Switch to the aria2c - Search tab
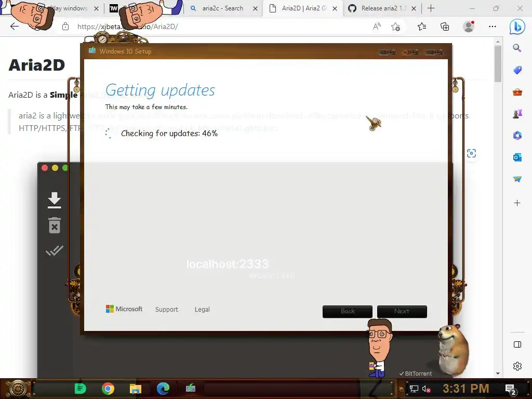Viewport: 532px width, 399px height. (x=222, y=8)
